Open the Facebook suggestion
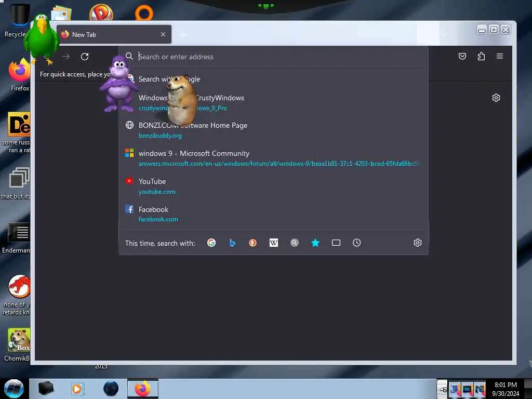Image resolution: width=532 pixels, height=399 pixels. pos(273,214)
